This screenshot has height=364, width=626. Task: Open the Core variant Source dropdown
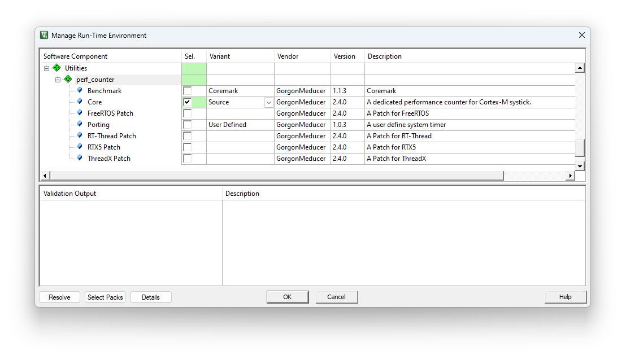coord(269,103)
